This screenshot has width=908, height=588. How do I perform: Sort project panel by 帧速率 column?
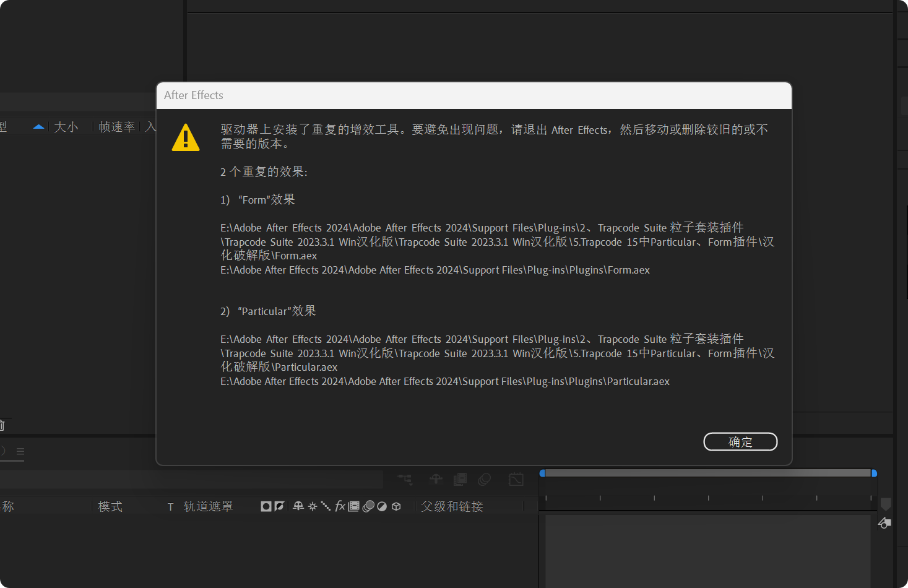tap(117, 127)
